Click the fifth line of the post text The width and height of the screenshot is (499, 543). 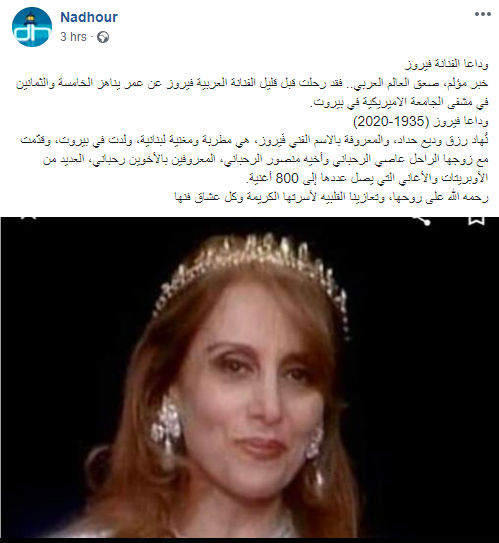tap(254, 141)
